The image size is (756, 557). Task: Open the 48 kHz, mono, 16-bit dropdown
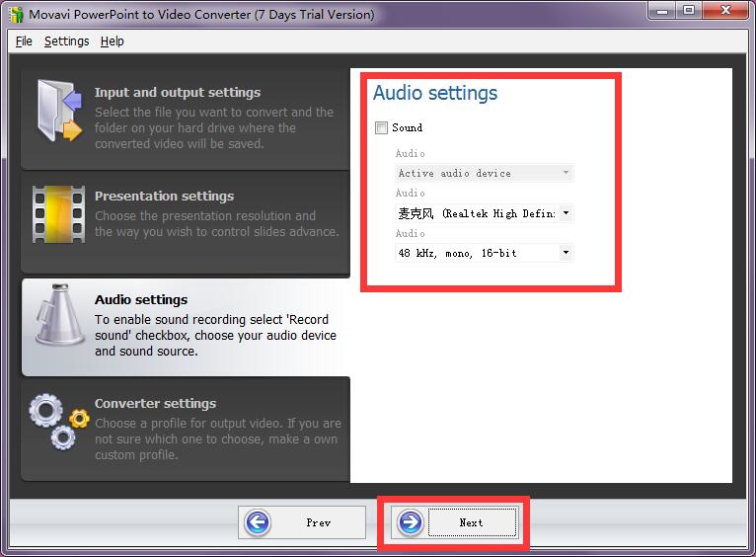[x=484, y=253]
